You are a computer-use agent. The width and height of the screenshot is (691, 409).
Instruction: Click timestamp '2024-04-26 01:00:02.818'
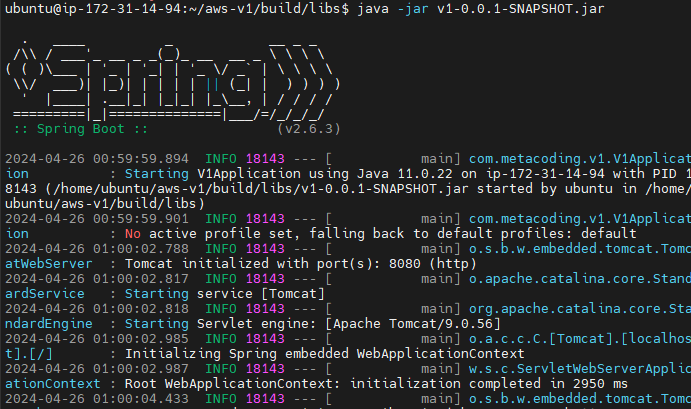[x=97, y=309]
